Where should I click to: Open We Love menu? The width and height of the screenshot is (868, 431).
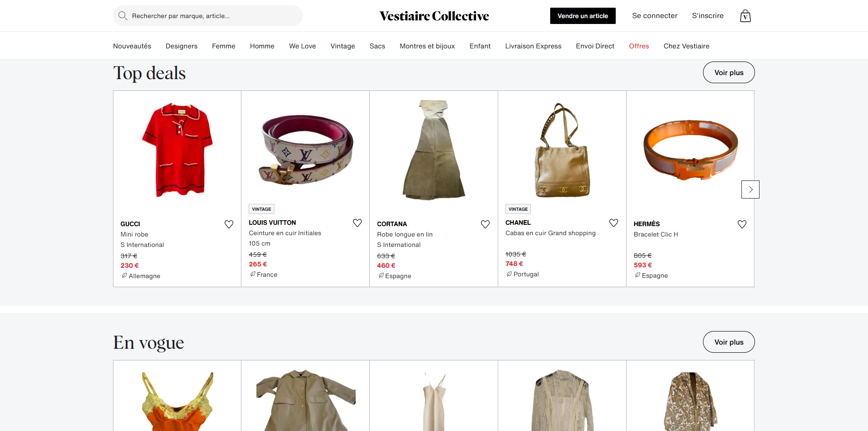[x=302, y=46]
